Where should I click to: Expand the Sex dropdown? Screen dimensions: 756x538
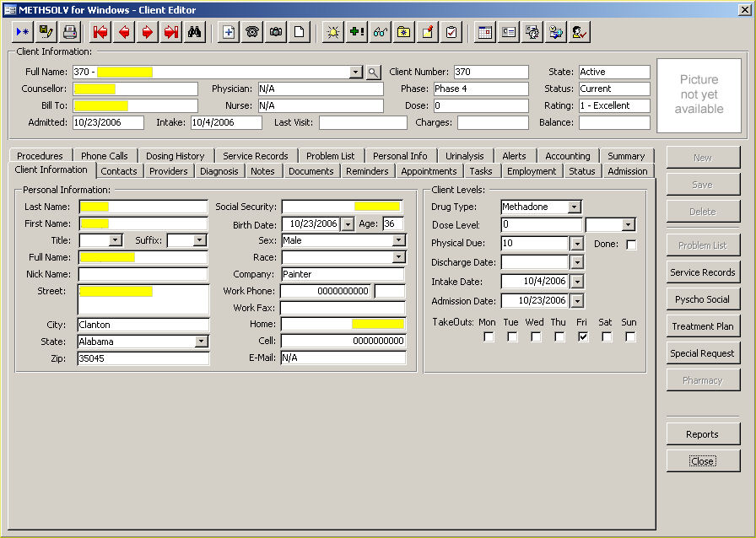pyautogui.click(x=398, y=240)
